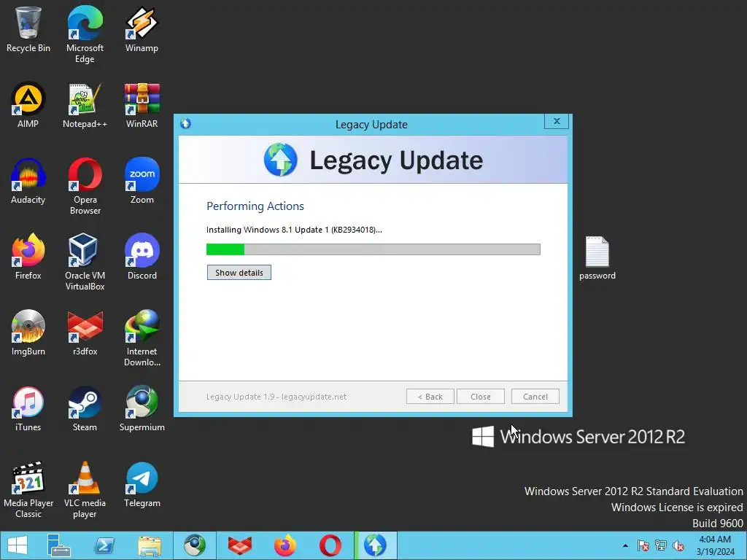This screenshot has height=560, width=747.
Task: Open the network status tray icon
Action: 661,545
